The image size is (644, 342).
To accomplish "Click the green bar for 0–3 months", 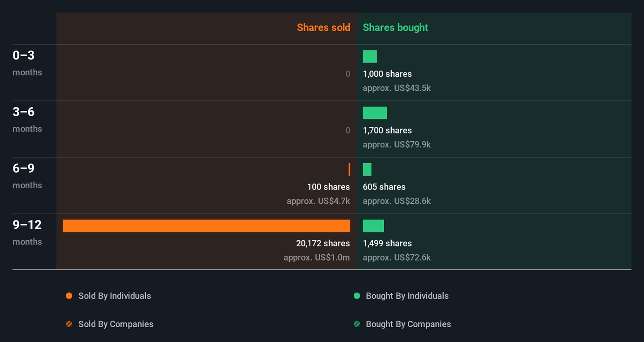I will 370,56.
